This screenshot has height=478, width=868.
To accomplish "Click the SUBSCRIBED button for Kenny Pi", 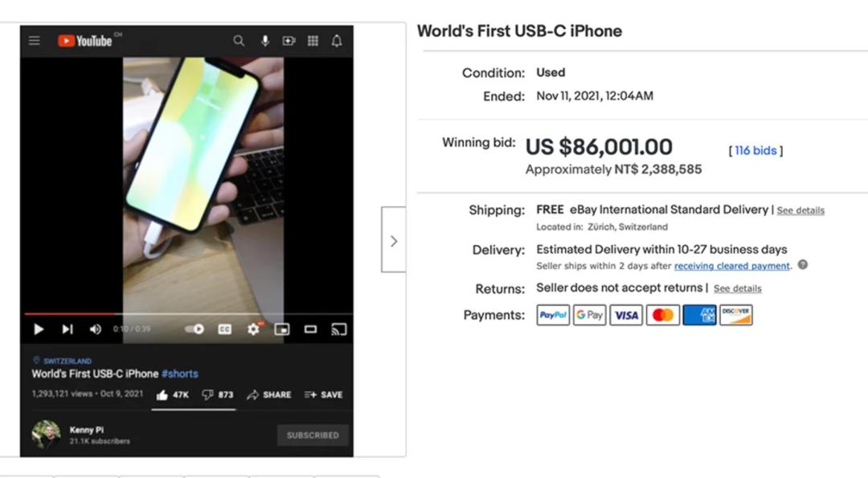I will [313, 435].
